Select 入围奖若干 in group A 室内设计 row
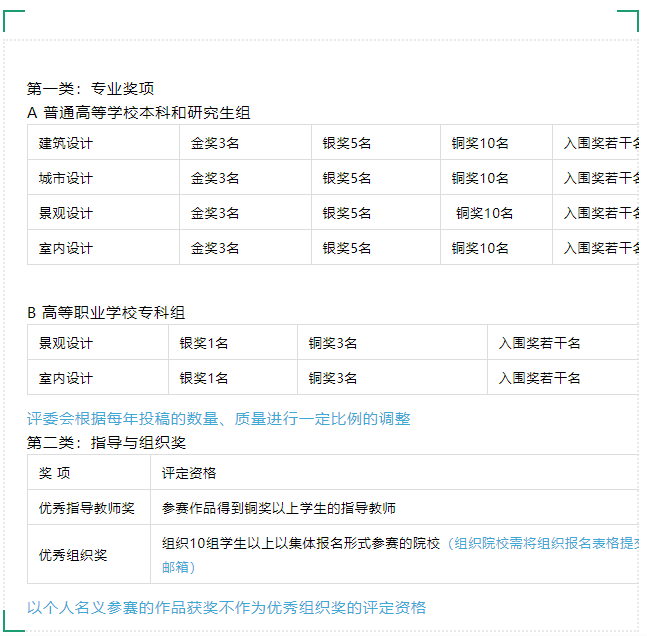647x636 pixels. point(601,249)
